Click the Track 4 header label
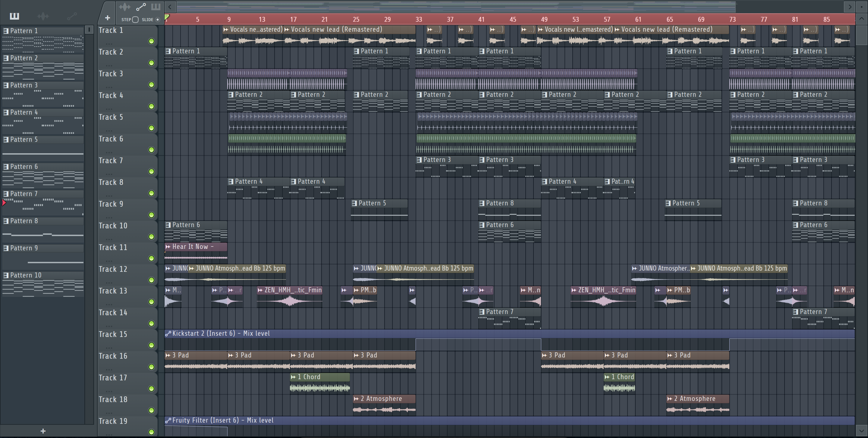 [x=111, y=95]
